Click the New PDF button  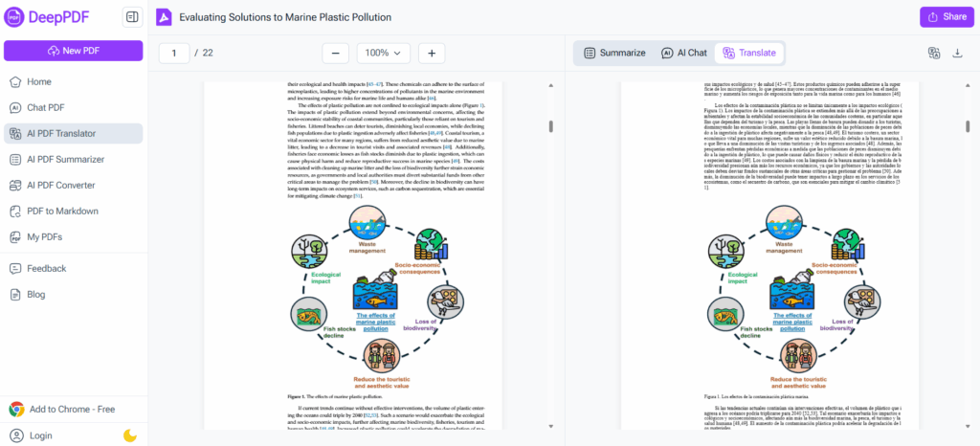(x=73, y=51)
